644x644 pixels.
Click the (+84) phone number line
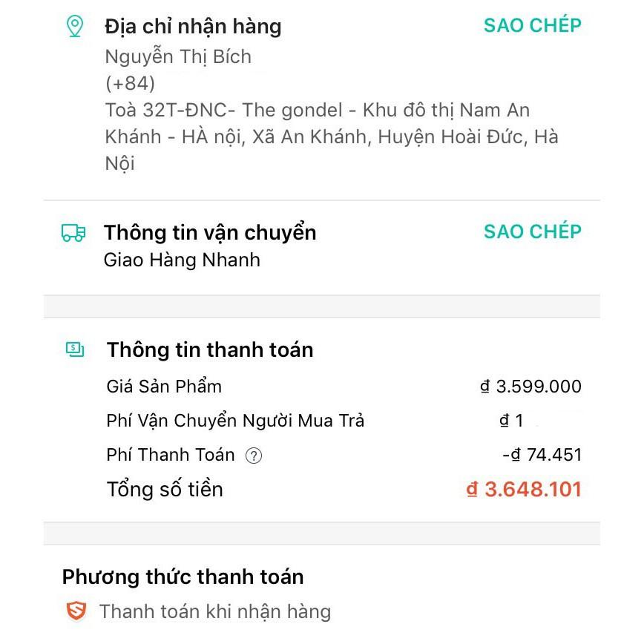coord(131,83)
